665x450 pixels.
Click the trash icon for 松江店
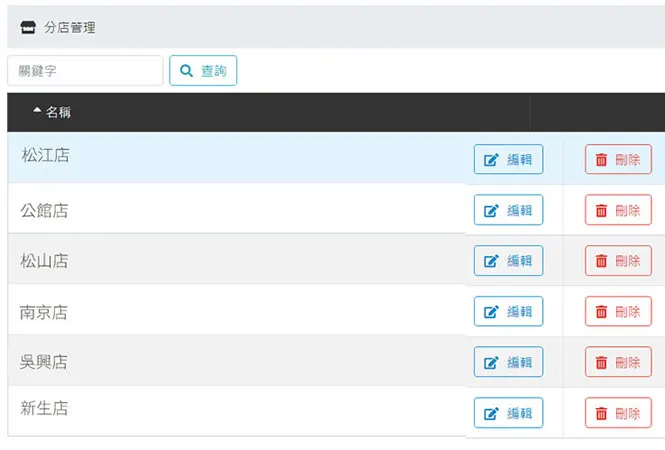pos(601,160)
